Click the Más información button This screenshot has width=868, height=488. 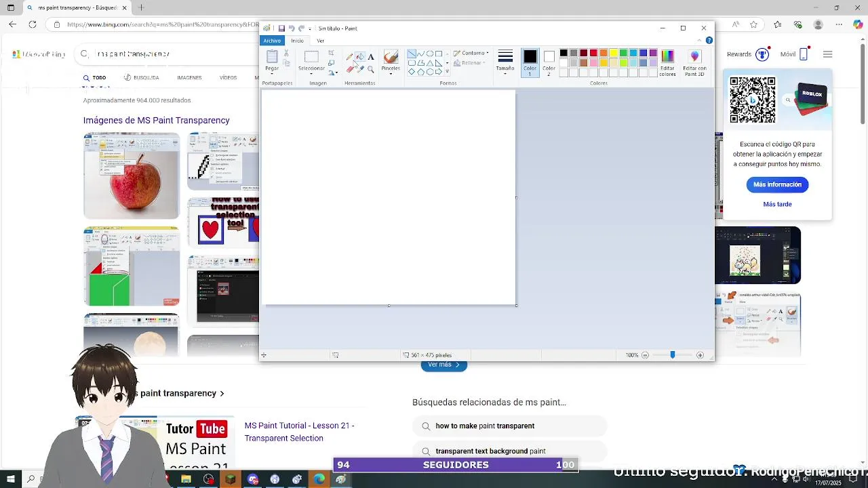[777, 184]
